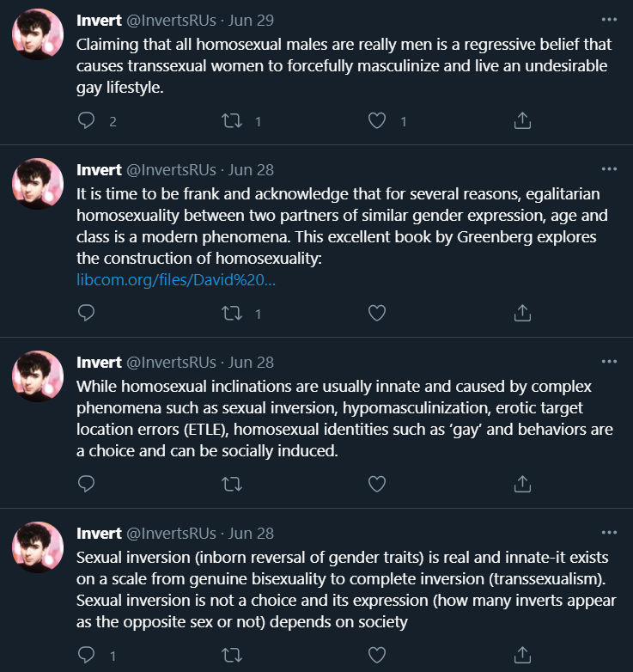Open @InvertsRUs profile from the first tweet
This screenshot has height=672, width=633.
(171, 21)
